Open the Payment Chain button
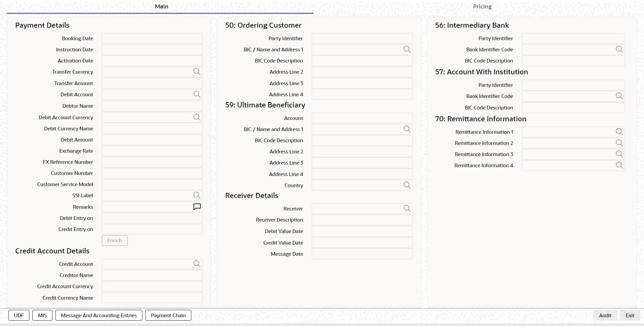The height and width of the screenshot is (326, 644). click(168, 316)
